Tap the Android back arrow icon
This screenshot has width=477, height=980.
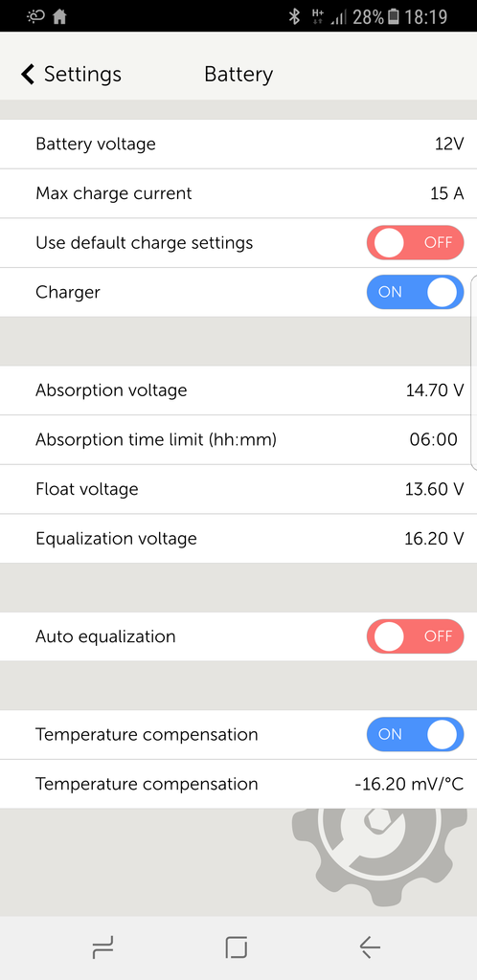click(370, 947)
